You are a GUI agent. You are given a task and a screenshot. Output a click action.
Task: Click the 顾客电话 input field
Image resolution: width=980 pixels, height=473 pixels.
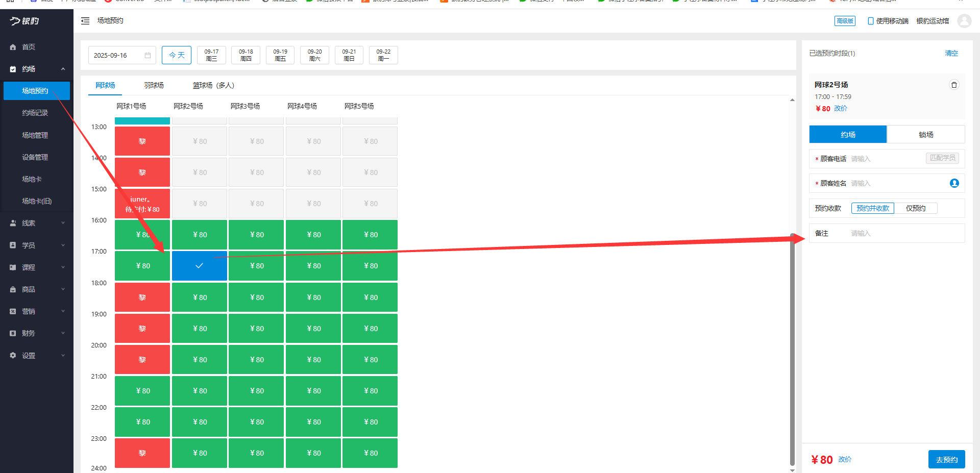pos(886,159)
